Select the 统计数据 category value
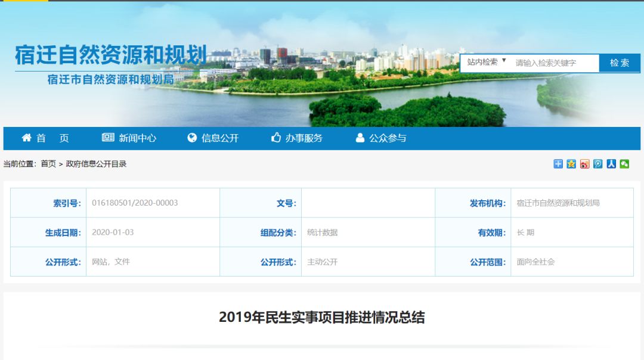644x360 pixels. tap(322, 232)
